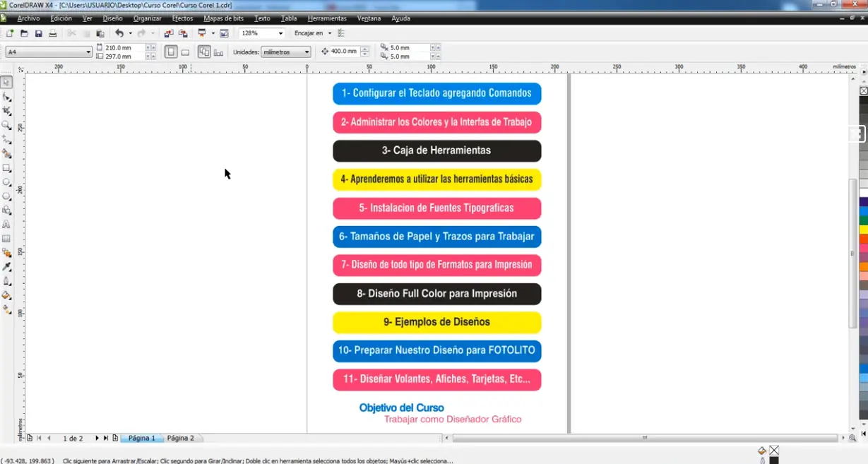This screenshot has height=464, width=868.
Task: Select the Table tool
Action: click(6, 239)
